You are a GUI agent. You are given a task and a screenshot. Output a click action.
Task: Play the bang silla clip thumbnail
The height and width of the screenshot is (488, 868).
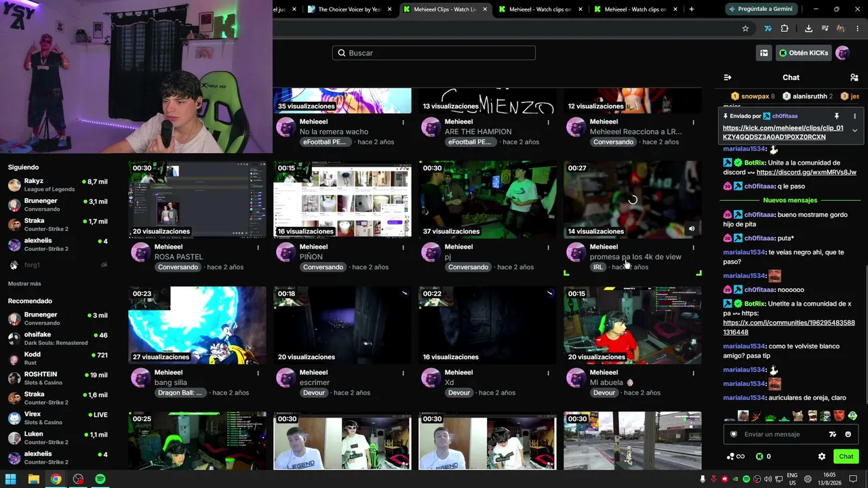[197, 325]
